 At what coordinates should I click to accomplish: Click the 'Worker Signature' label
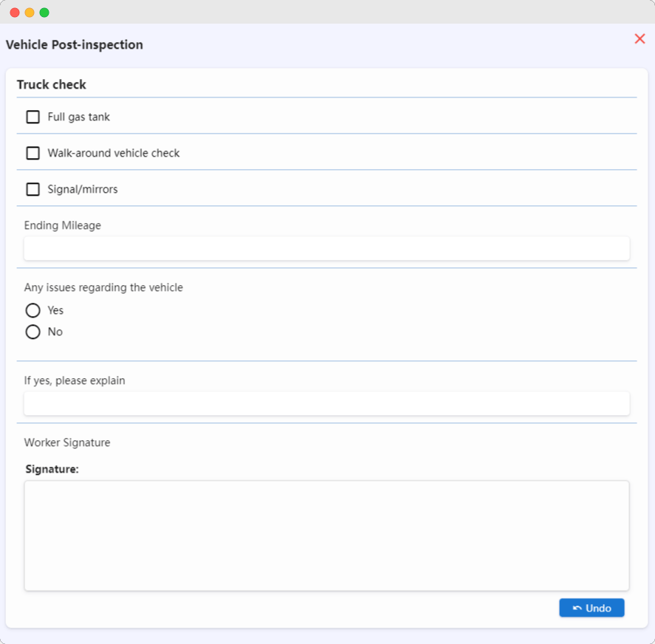(67, 442)
